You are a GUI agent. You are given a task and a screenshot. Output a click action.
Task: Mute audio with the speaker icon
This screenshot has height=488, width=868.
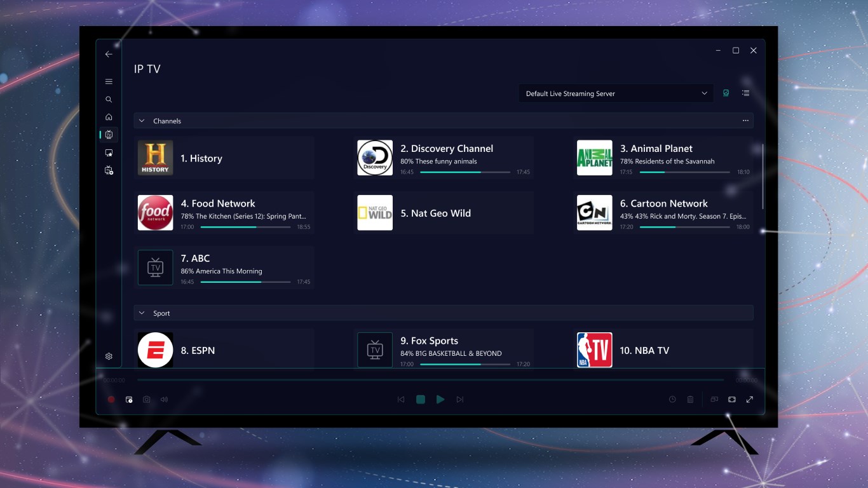[165, 400]
